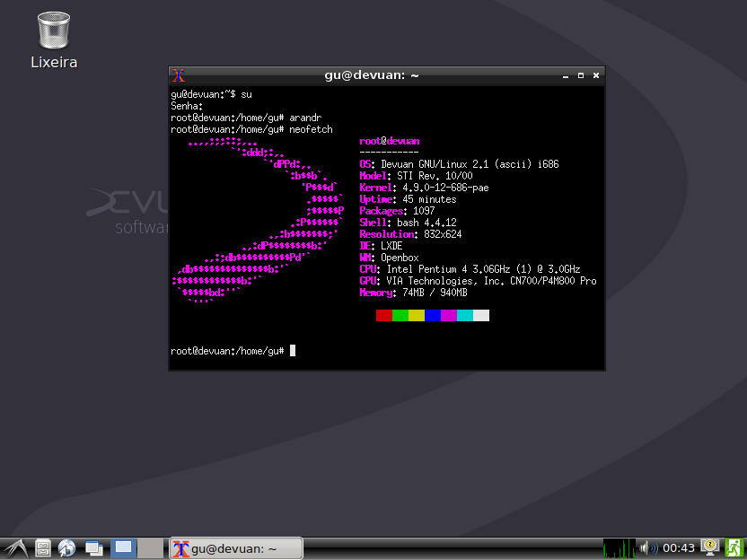
Task: Minimize the gu@devuan terminal window
Action: click(x=566, y=75)
